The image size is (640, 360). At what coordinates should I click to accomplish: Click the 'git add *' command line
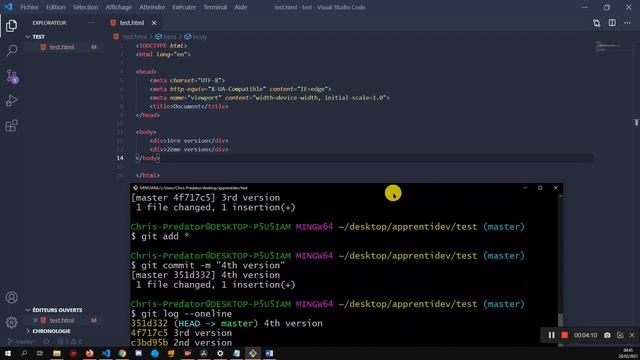coord(160,236)
